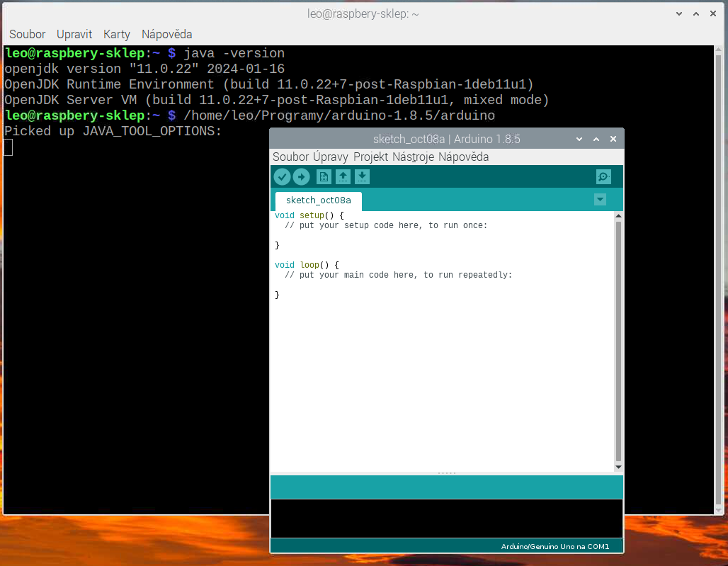Click the Arduino editor vertical scrollbar thumb
Viewport: 728px width, 566px height.
click(x=618, y=341)
